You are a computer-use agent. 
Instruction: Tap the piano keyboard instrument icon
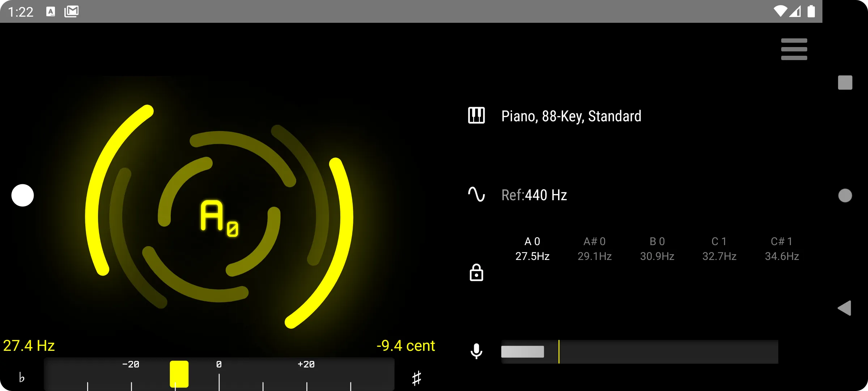coord(476,116)
